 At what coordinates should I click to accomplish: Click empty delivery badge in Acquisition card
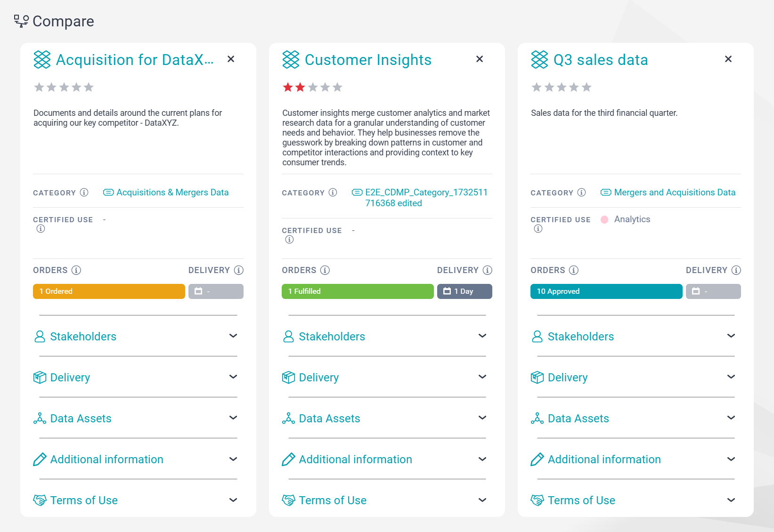coord(216,291)
